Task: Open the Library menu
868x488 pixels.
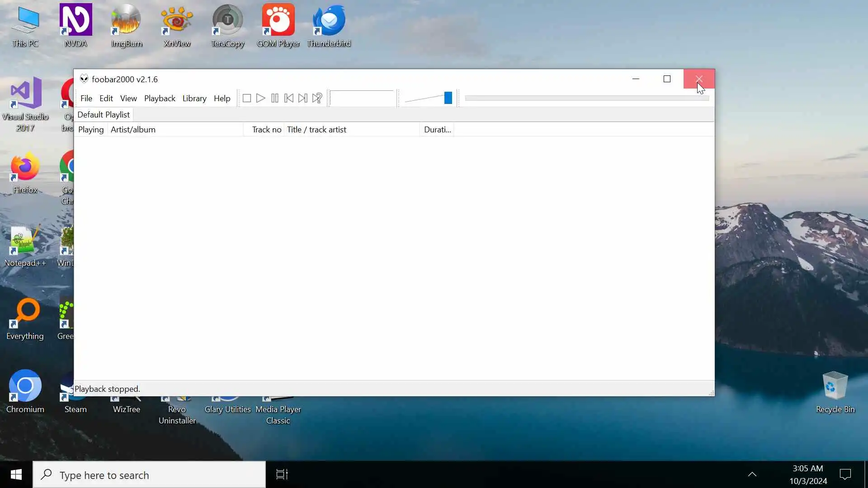Action: click(x=194, y=99)
